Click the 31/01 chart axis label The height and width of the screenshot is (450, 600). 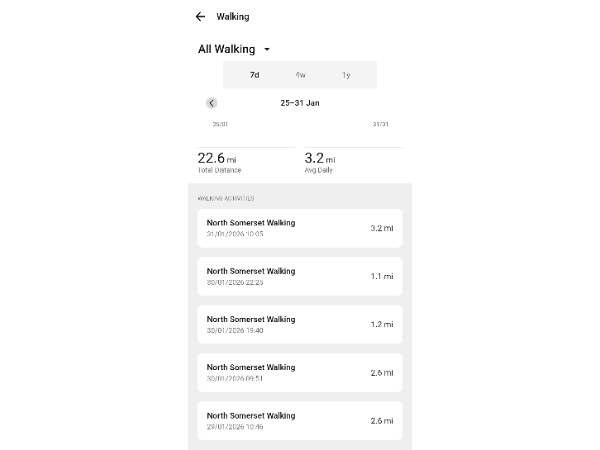(x=380, y=125)
